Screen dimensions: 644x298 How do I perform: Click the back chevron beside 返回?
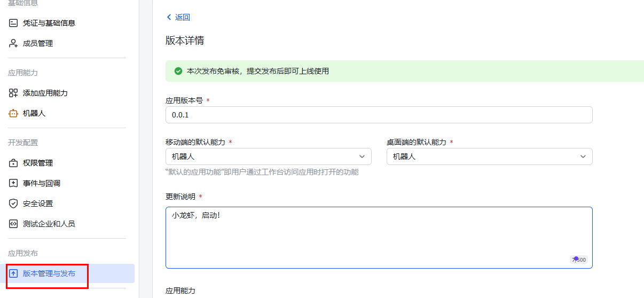tap(169, 17)
